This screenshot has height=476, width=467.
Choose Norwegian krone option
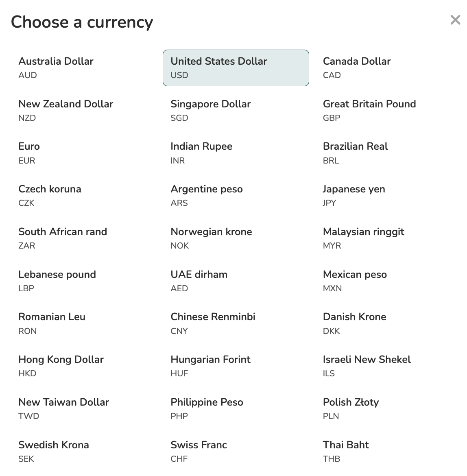211,238
